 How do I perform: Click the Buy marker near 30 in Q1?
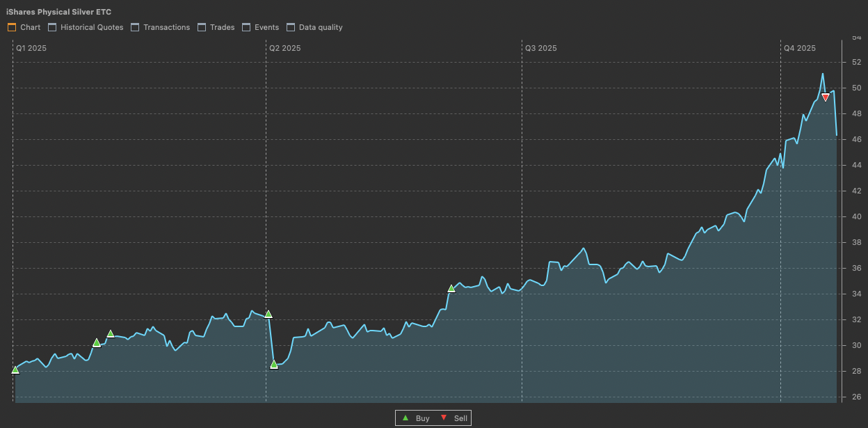click(x=97, y=342)
